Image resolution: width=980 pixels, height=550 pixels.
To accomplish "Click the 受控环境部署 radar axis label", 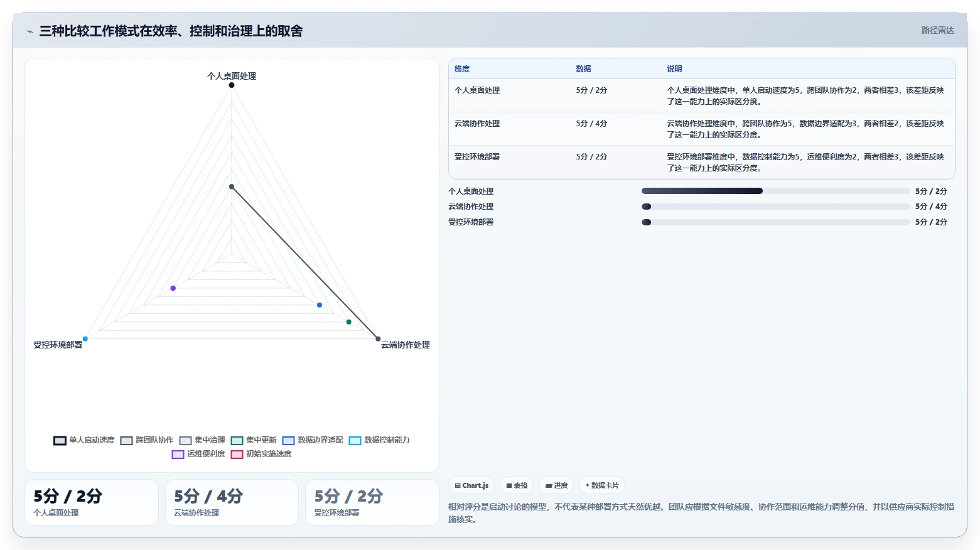I will pyautogui.click(x=58, y=345).
